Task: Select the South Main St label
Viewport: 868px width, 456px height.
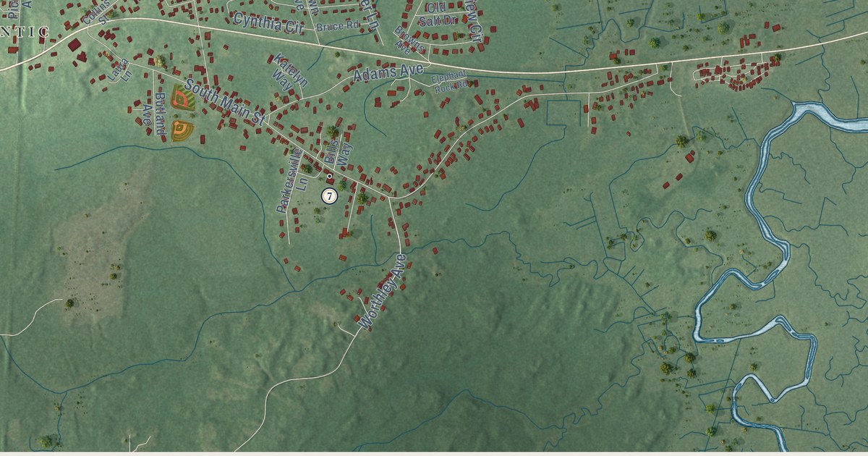Action: point(226,101)
